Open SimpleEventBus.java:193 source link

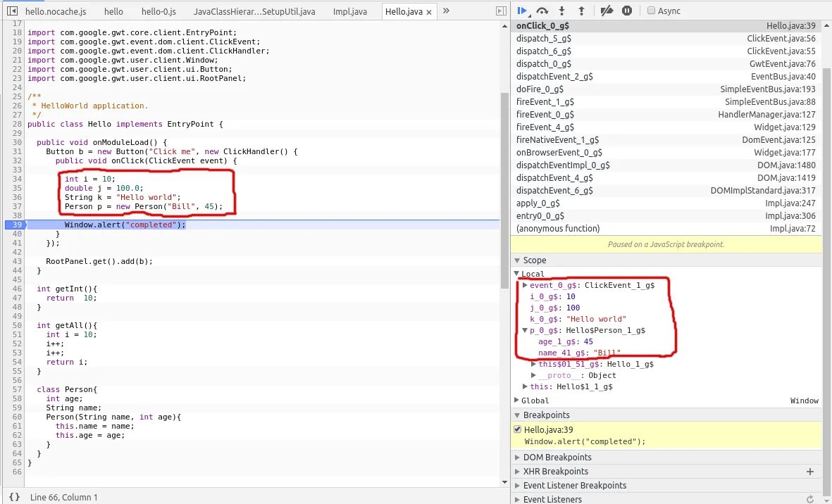click(x=768, y=89)
